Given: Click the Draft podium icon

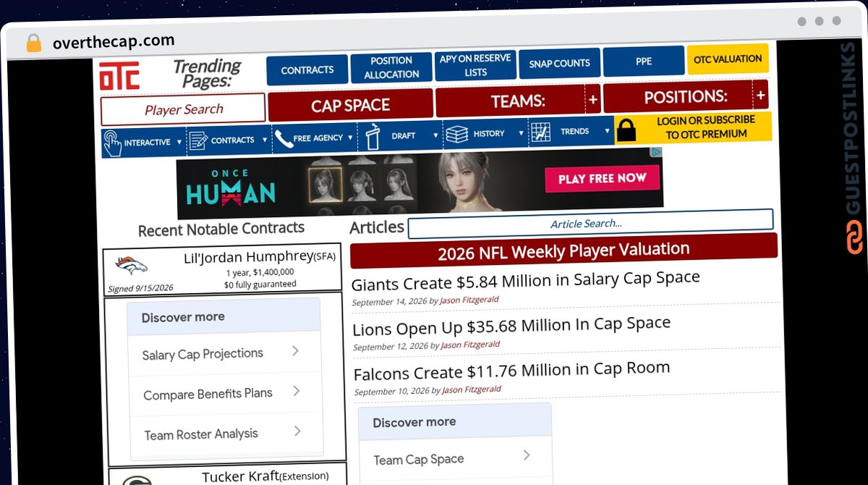Looking at the screenshot, I should pos(373,136).
